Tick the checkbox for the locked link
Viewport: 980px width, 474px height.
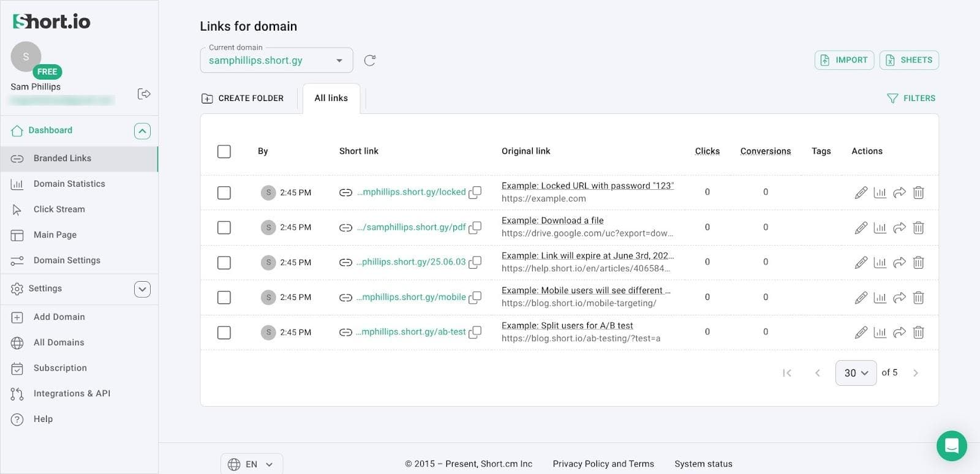224,192
